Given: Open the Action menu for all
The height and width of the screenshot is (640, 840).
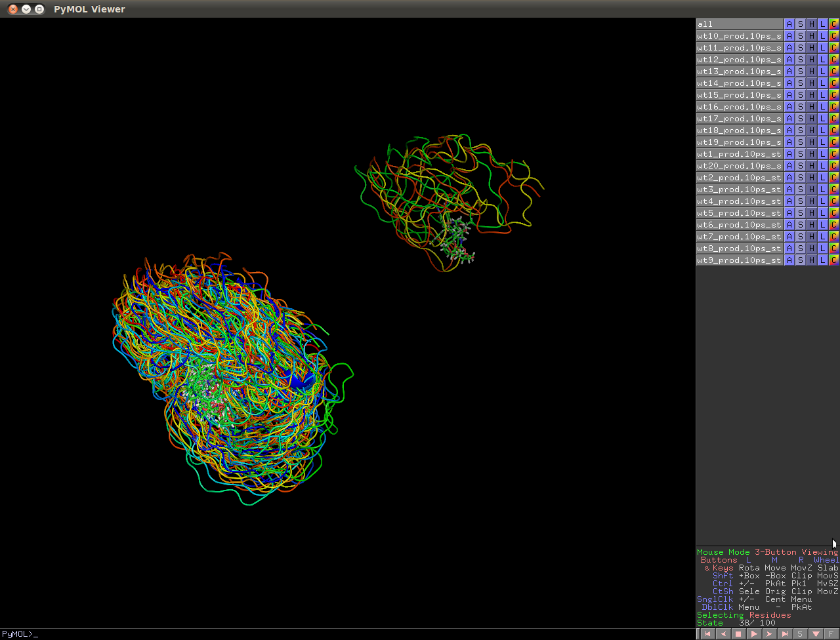Looking at the screenshot, I should pyautogui.click(x=789, y=24).
